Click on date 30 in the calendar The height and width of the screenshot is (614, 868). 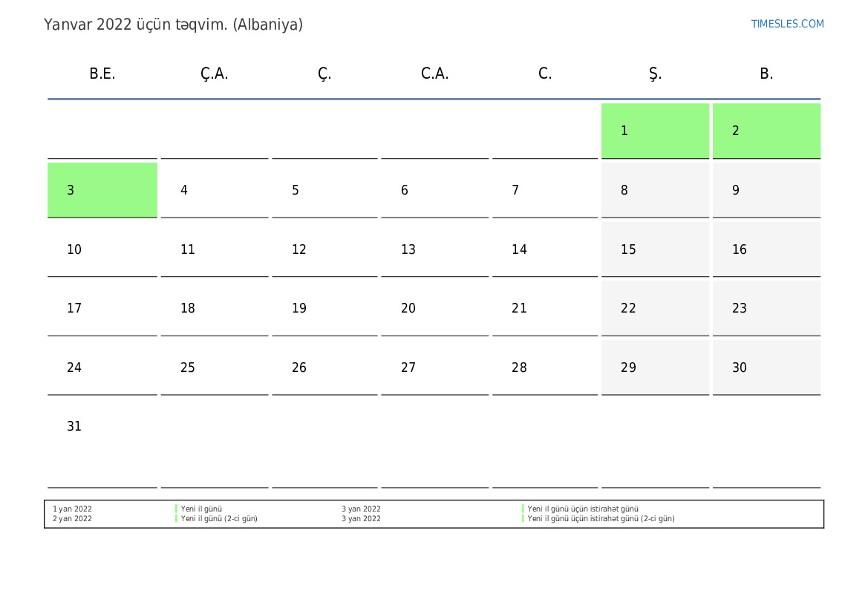click(x=766, y=368)
